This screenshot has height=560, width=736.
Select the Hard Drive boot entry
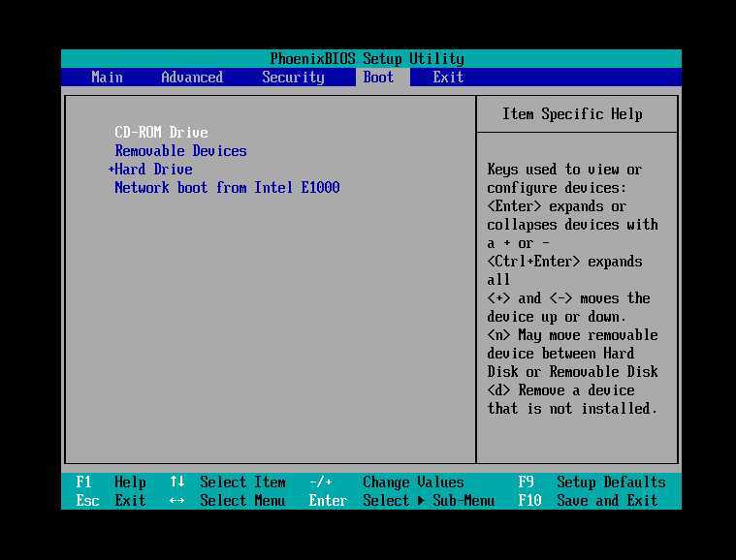point(153,170)
